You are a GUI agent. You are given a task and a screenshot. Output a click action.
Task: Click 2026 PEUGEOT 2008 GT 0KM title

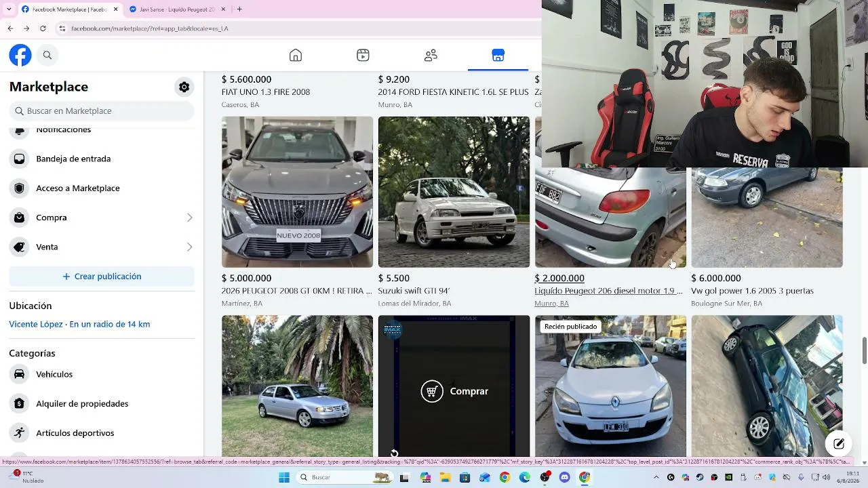[296, 291]
